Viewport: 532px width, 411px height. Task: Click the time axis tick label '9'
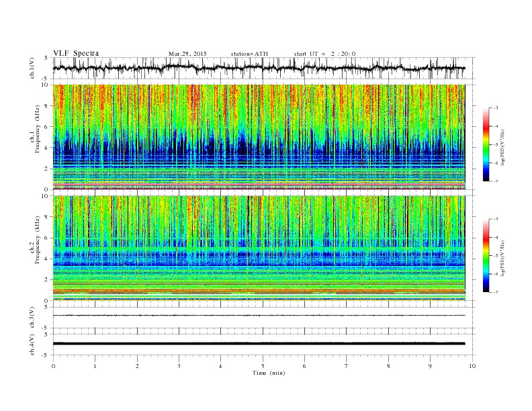430,366
